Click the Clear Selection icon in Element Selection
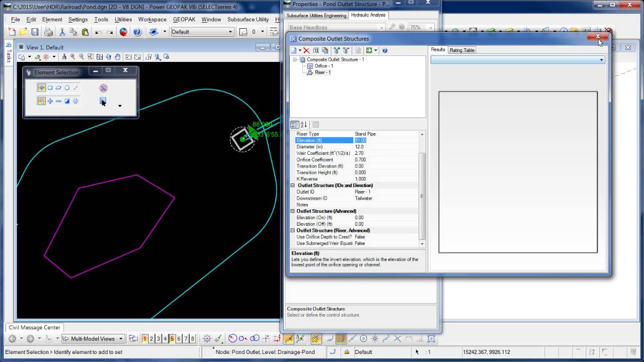644x362 pixels. click(103, 88)
